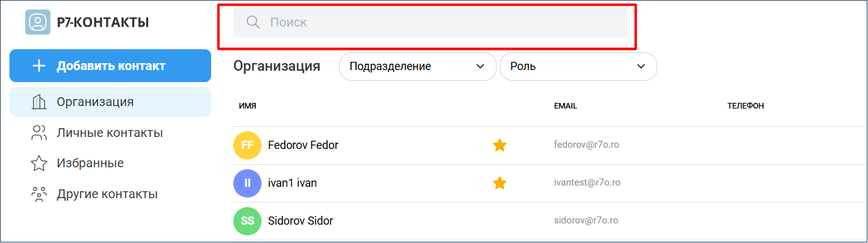Open the sidorov@r7o.ro email link
The image size is (868, 243).
point(586,221)
